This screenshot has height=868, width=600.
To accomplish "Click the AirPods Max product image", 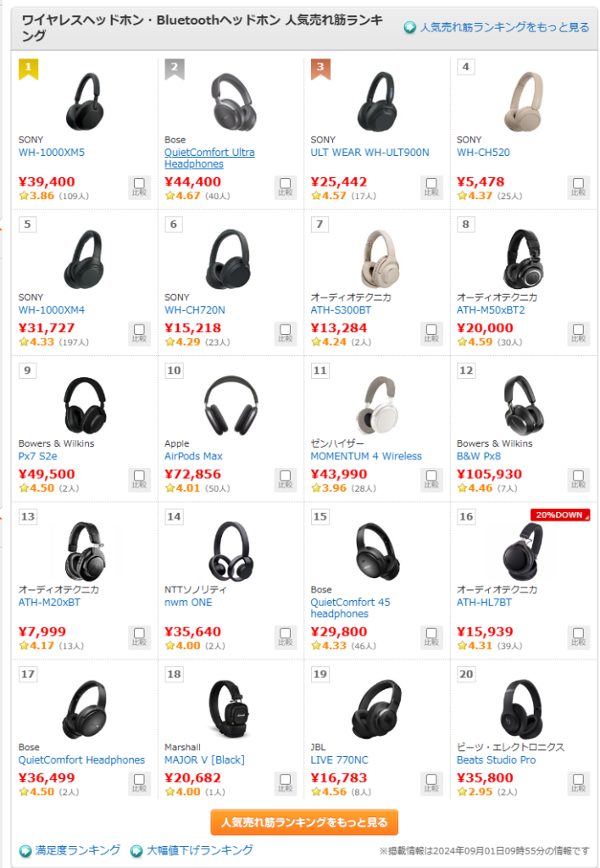I will pyautogui.click(x=231, y=404).
